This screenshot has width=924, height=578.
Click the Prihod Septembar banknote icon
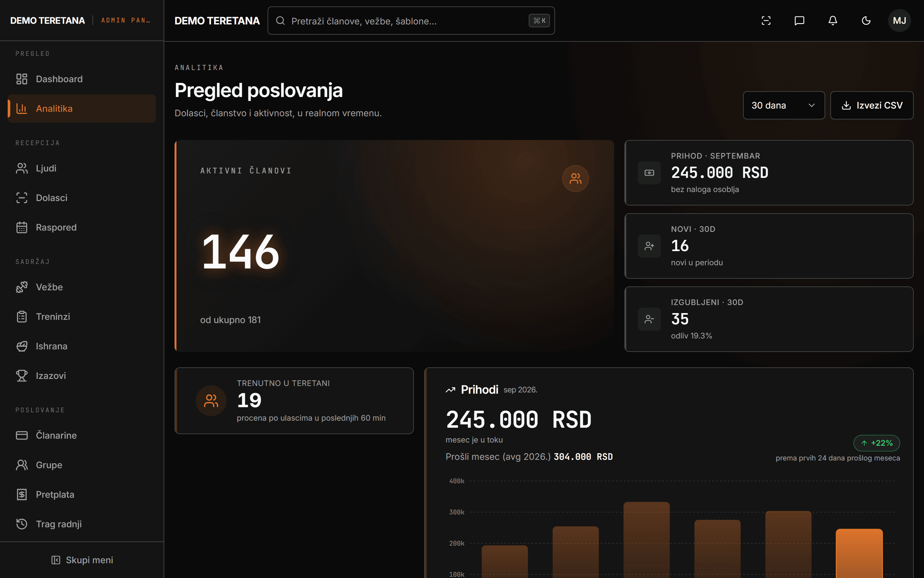tap(649, 173)
